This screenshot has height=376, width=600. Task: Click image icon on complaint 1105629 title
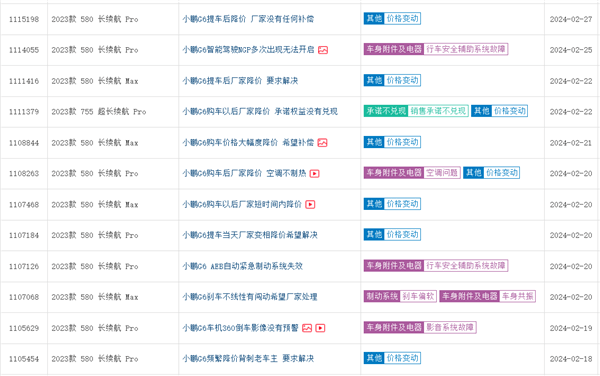[x=307, y=328]
